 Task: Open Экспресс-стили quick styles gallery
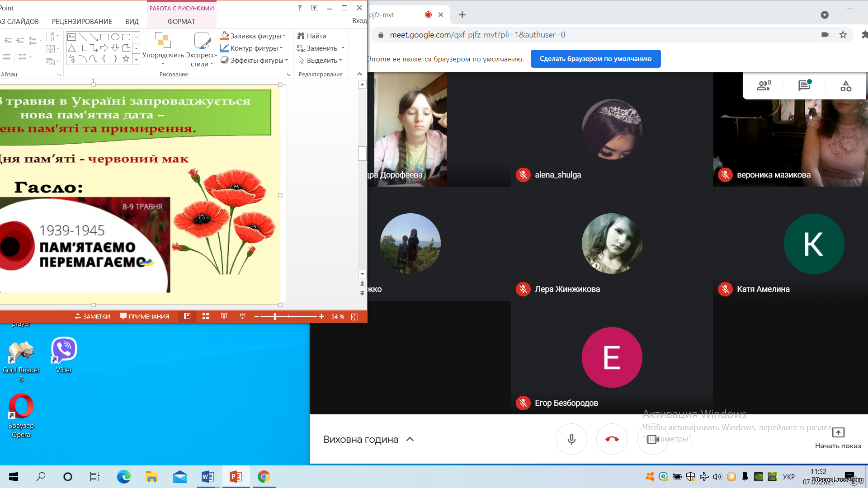202,49
